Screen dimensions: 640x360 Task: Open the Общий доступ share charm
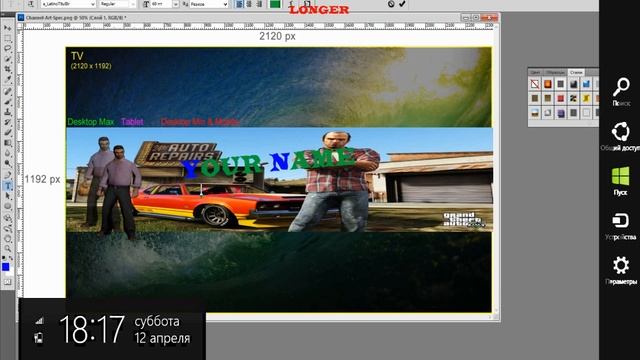[x=621, y=136]
